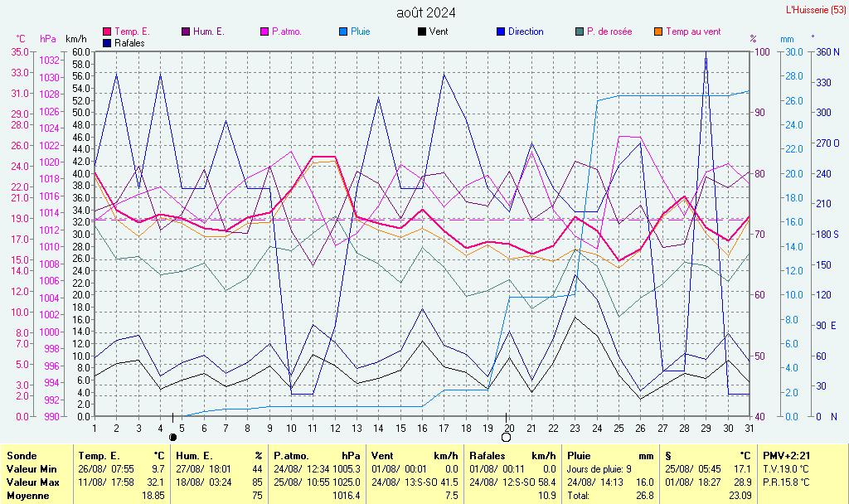Select the orange Temp au vent legend swatch

[658, 32]
